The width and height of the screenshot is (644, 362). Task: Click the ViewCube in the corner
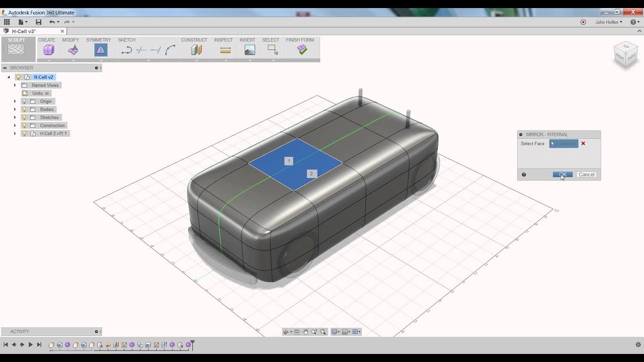tap(625, 55)
